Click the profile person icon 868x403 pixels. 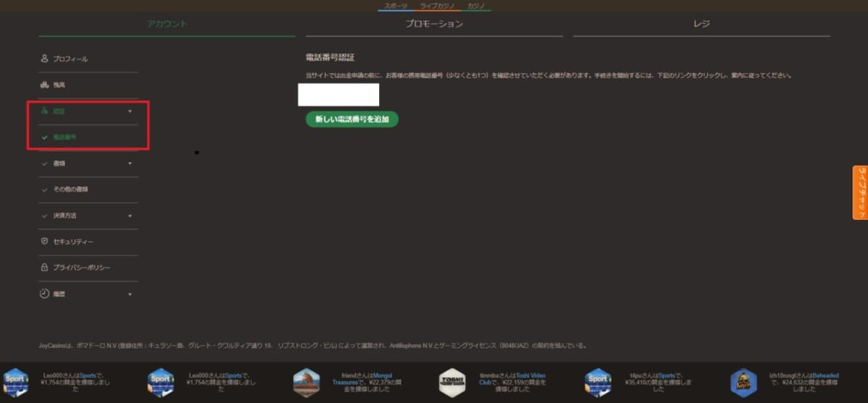pyautogui.click(x=44, y=59)
